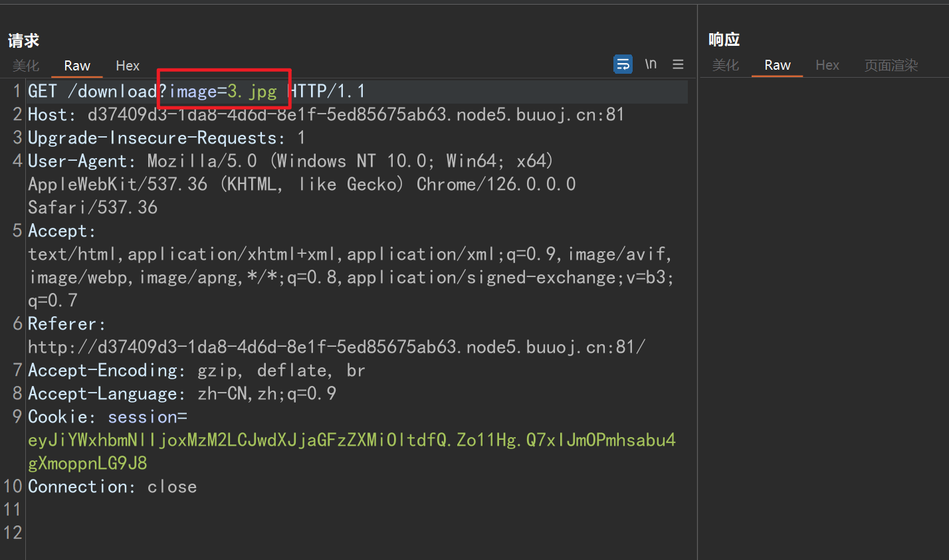Click the Accept: header name
Viewport: 949px width, 560px height.
point(62,231)
